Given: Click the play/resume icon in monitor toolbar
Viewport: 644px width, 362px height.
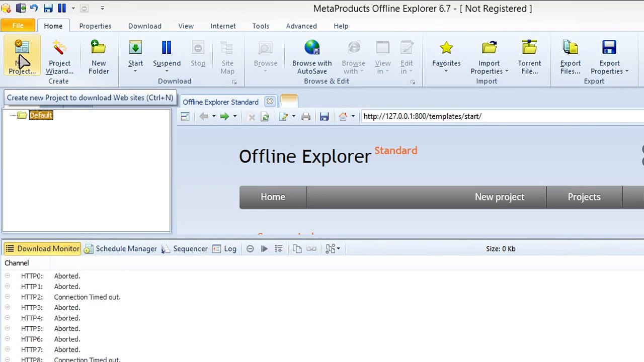Looking at the screenshot, I should pyautogui.click(x=264, y=249).
